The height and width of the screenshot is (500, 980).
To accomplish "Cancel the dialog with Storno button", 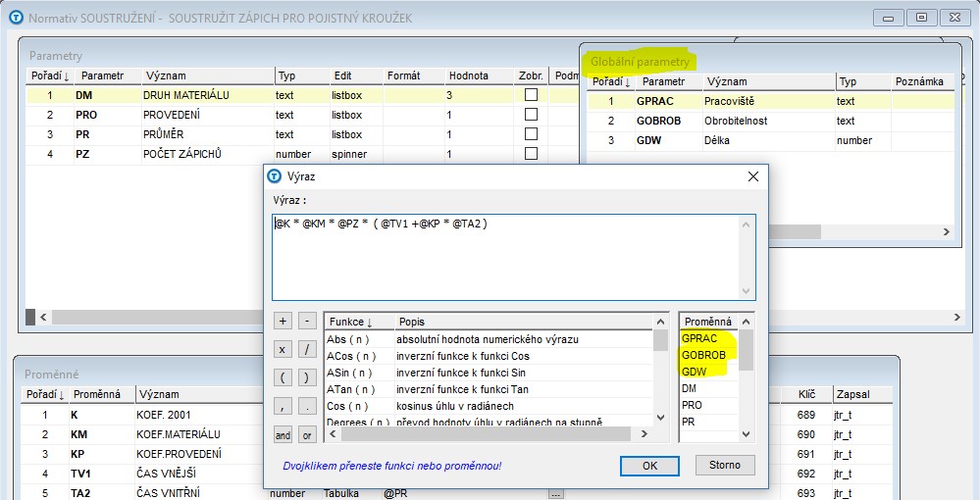I will pos(724,465).
